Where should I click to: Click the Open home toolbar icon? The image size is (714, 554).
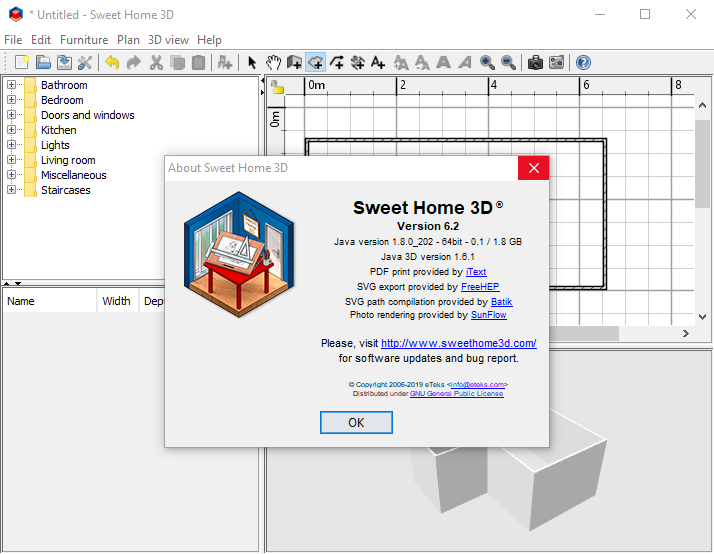tap(43, 62)
